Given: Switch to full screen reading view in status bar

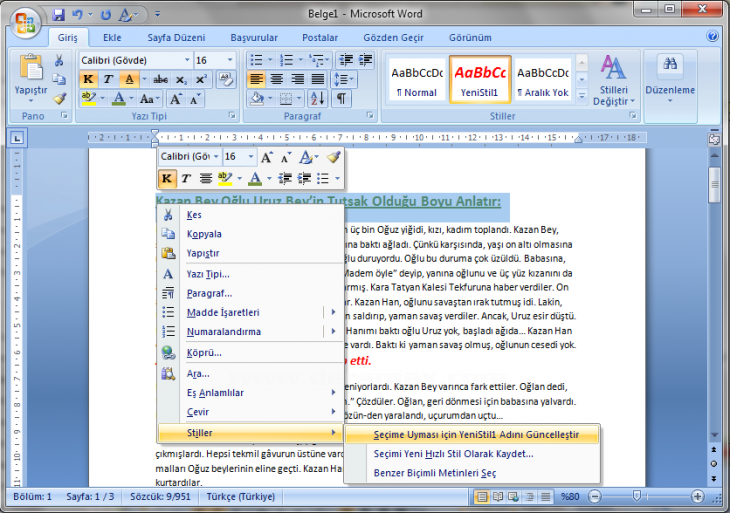Looking at the screenshot, I should [498, 497].
